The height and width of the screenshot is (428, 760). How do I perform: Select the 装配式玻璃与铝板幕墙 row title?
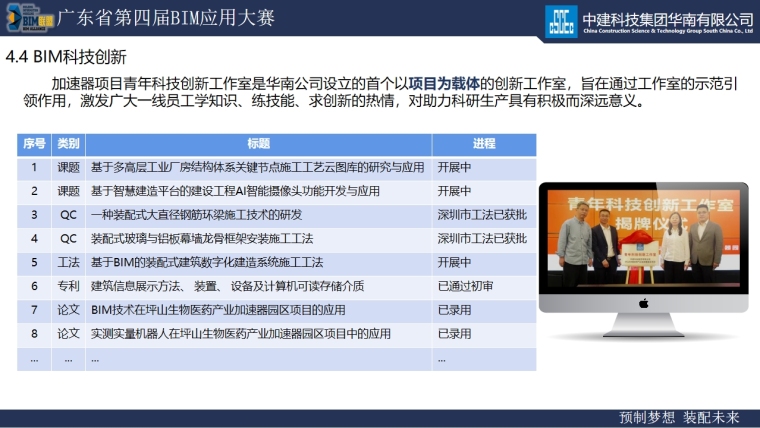pos(202,239)
